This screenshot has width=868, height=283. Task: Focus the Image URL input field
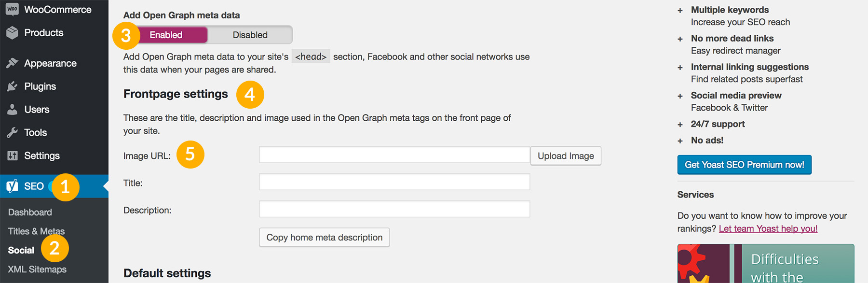[394, 155]
